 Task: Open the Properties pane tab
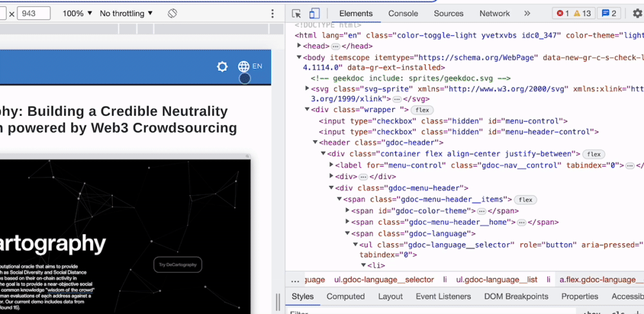point(580,297)
